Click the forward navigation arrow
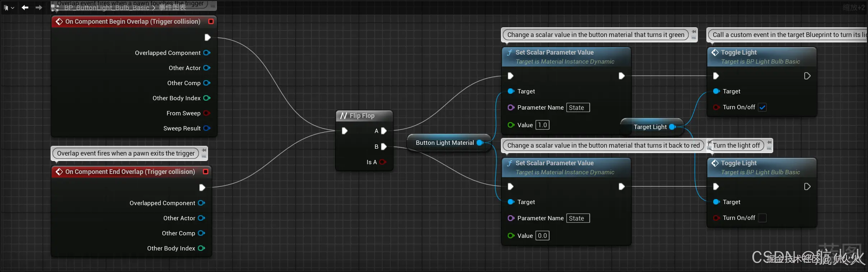This screenshot has height=272, width=868. click(39, 7)
